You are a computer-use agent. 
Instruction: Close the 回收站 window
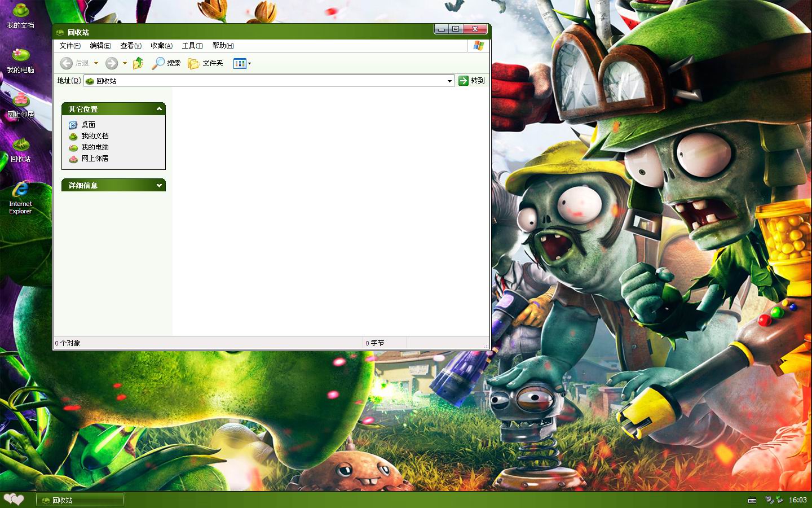coord(475,29)
